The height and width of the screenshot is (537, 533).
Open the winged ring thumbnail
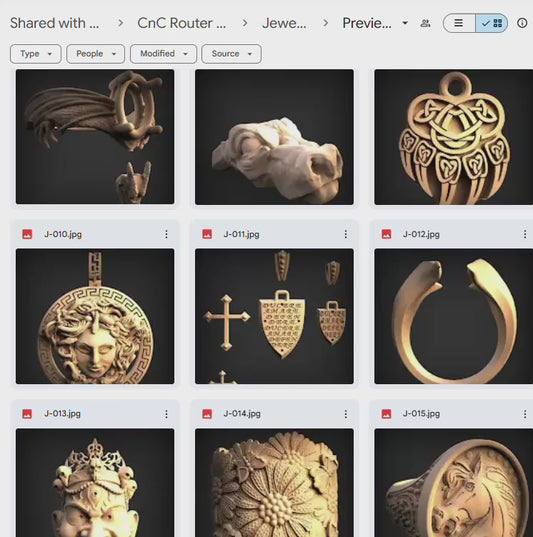[x=95, y=137]
